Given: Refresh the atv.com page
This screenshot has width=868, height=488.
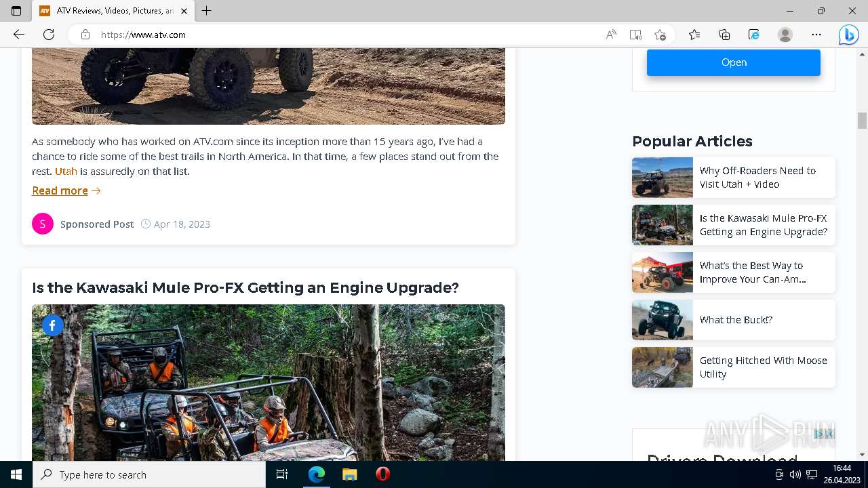Looking at the screenshot, I should click(49, 35).
